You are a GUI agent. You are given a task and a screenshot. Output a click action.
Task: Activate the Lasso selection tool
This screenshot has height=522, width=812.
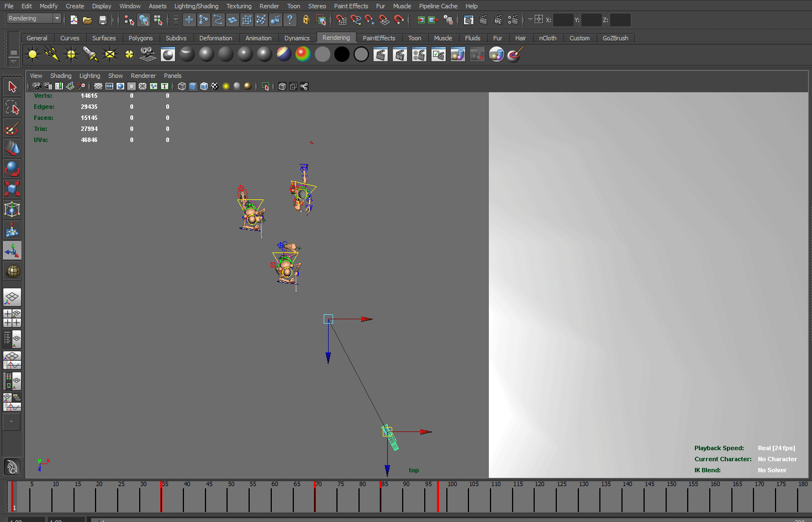click(x=12, y=107)
